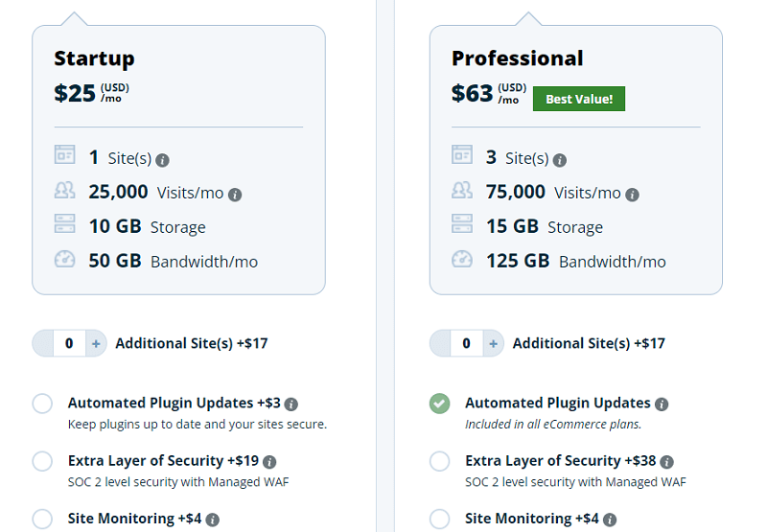The width and height of the screenshot is (767, 532).
Task: Enable Site Monitoring +$4 for Professional
Action: click(x=440, y=519)
